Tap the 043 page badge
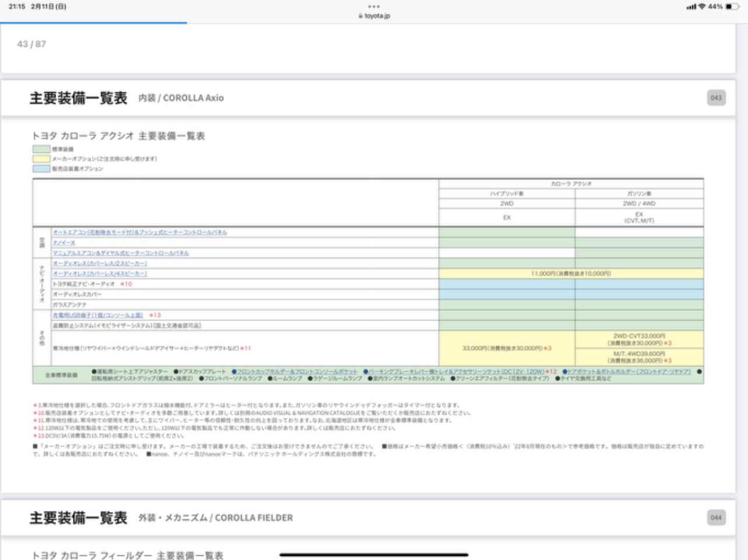This screenshot has height=560, width=748. pyautogui.click(x=716, y=98)
